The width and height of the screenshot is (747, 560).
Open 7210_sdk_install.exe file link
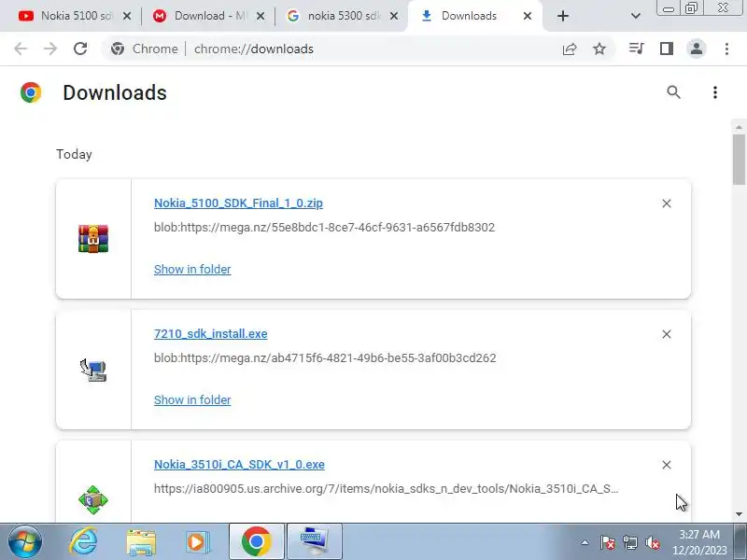tap(211, 334)
